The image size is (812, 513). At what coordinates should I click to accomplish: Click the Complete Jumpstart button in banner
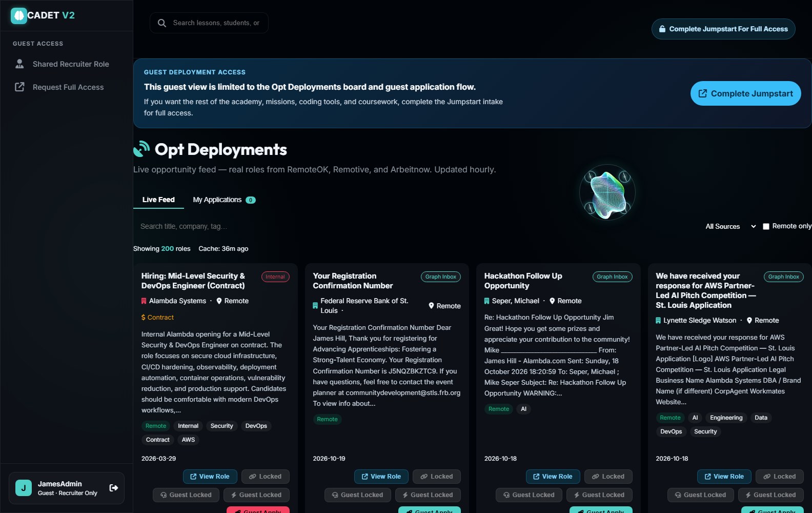tap(746, 93)
